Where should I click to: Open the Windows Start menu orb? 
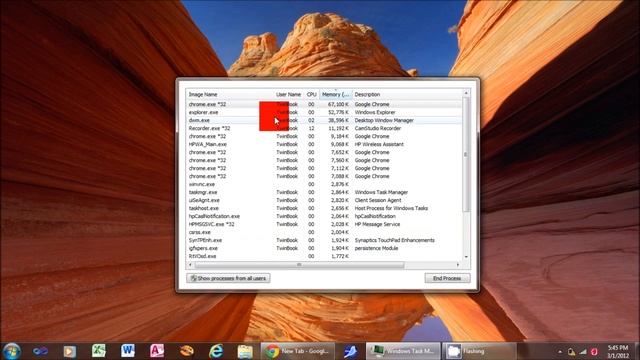click(x=11, y=351)
